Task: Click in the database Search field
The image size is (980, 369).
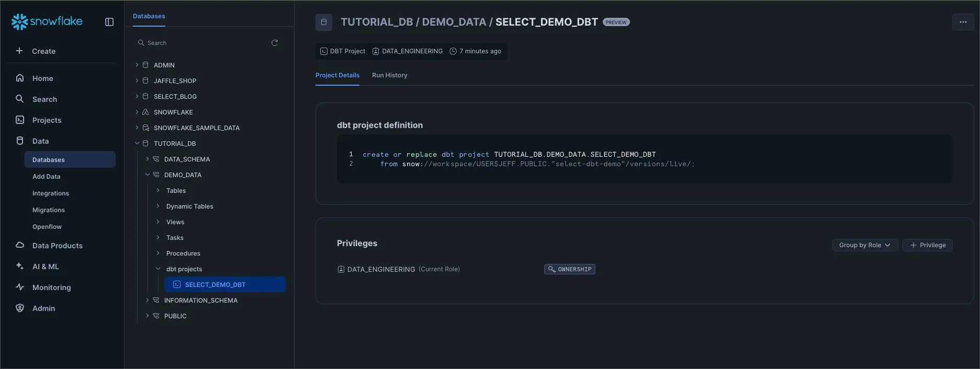Action: click(x=201, y=43)
